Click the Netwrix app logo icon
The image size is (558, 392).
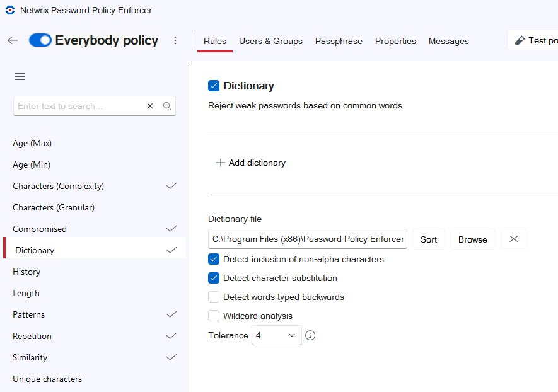click(x=10, y=10)
